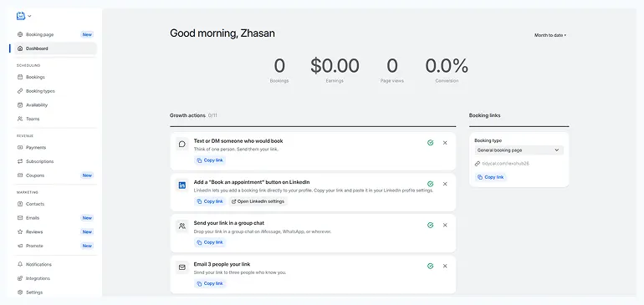Copy link in the 'Email 3 people' card

pyautogui.click(x=210, y=283)
